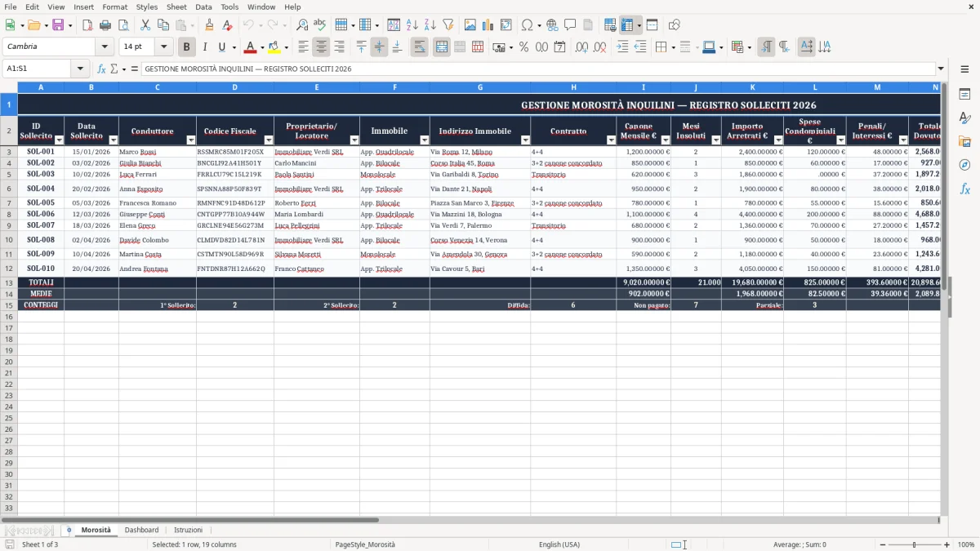
Task: Increase the indent
Action: coord(622,47)
